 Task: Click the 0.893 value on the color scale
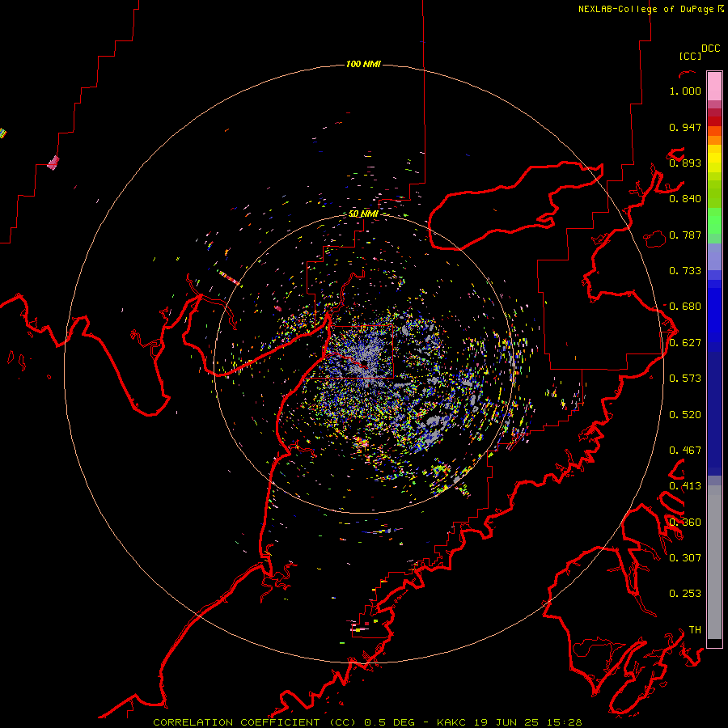[685, 163]
